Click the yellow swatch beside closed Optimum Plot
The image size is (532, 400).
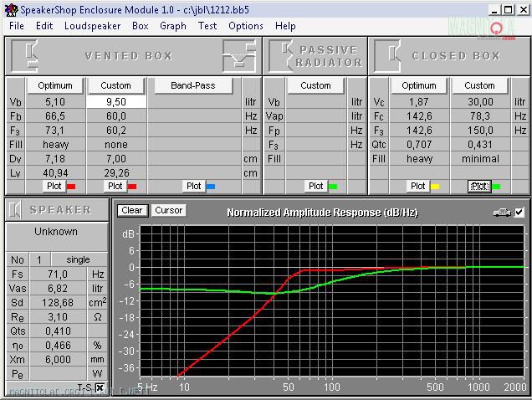435,187
